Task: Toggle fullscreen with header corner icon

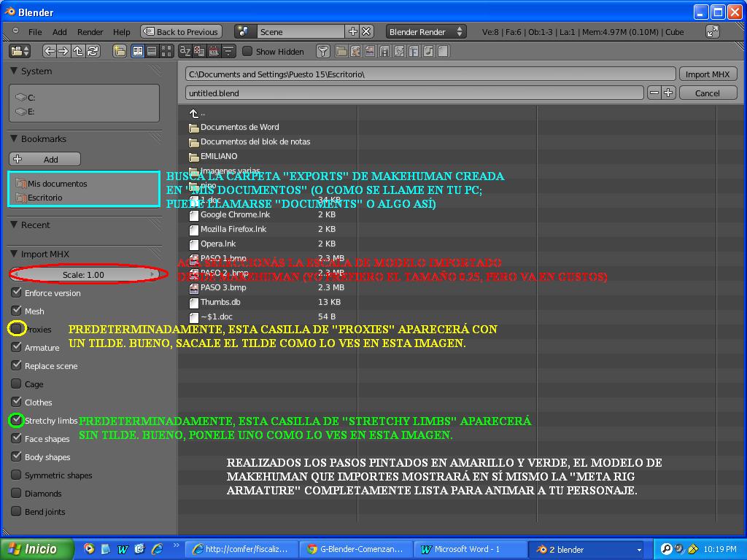Action: (712, 31)
